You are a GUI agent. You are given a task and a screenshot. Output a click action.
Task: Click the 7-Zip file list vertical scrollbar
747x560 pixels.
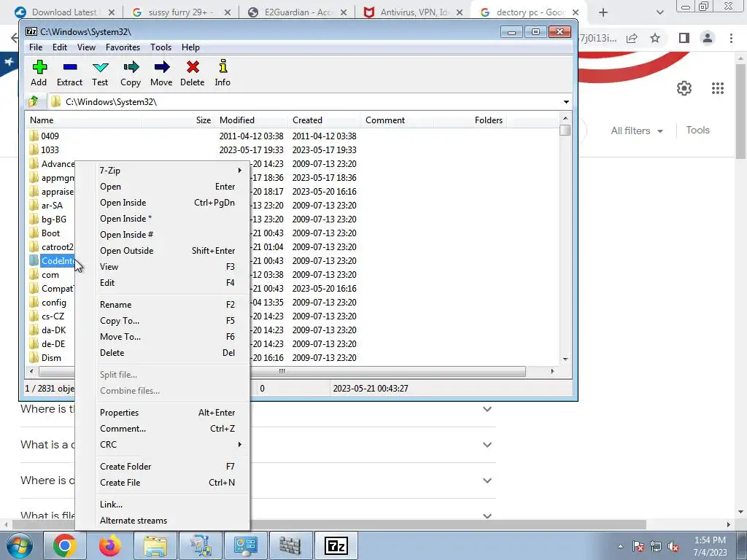pyautogui.click(x=565, y=238)
